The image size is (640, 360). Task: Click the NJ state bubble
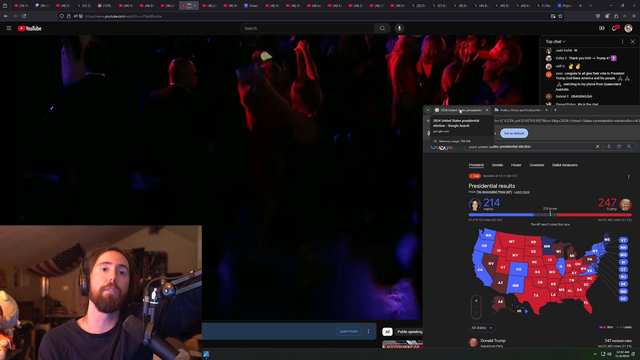(x=623, y=277)
